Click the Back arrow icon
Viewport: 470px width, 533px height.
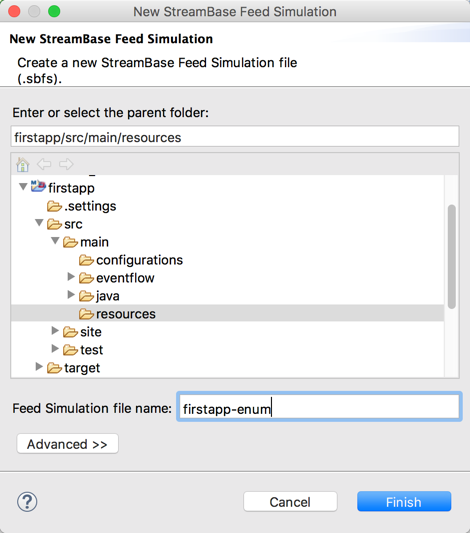tap(44, 164)
